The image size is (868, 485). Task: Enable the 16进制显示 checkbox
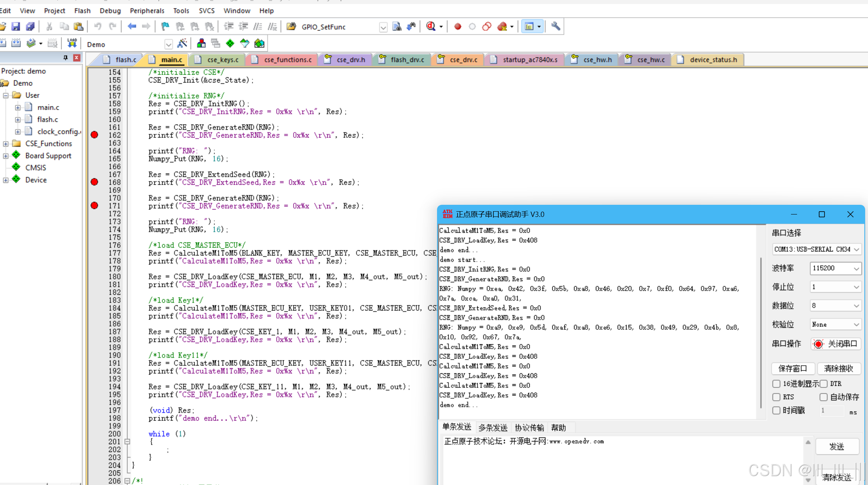pyautogui.click(x=776, y=384)
